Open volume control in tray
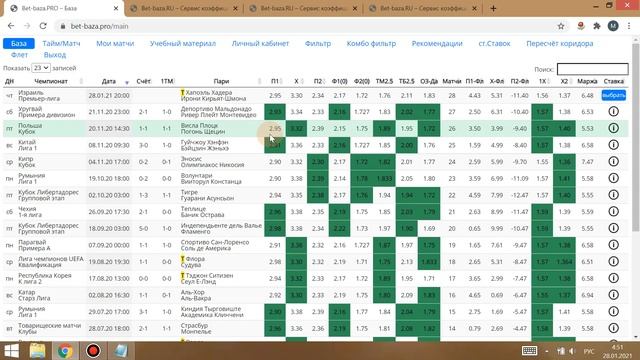Screen dimensions: 640x360 click(x=572, y=351)
